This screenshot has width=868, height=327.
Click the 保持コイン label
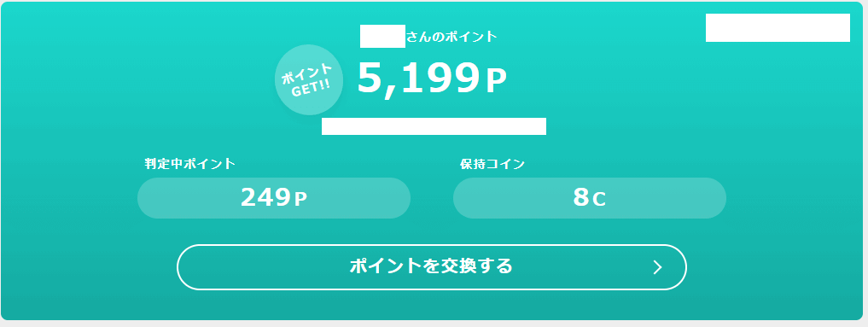(492, 164)
